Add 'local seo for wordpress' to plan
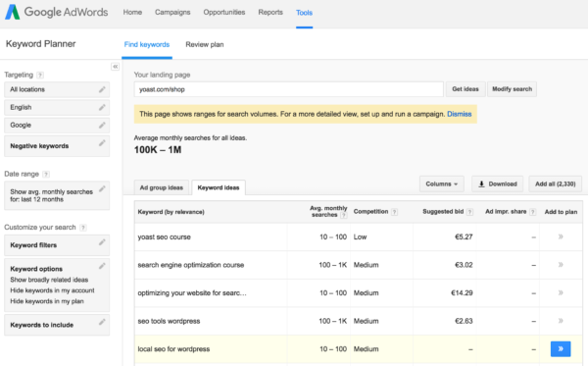Viewport: 588px width, 366px height. (x=561, y=349)
